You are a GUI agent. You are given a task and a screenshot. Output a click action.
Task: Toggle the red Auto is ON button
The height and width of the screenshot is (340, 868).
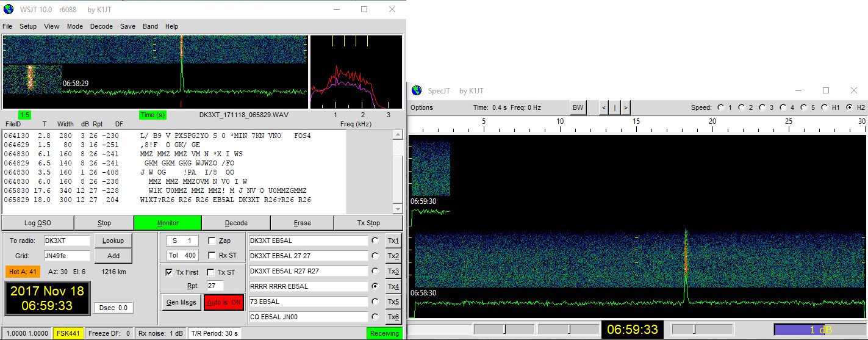click(x=224, y=302)
